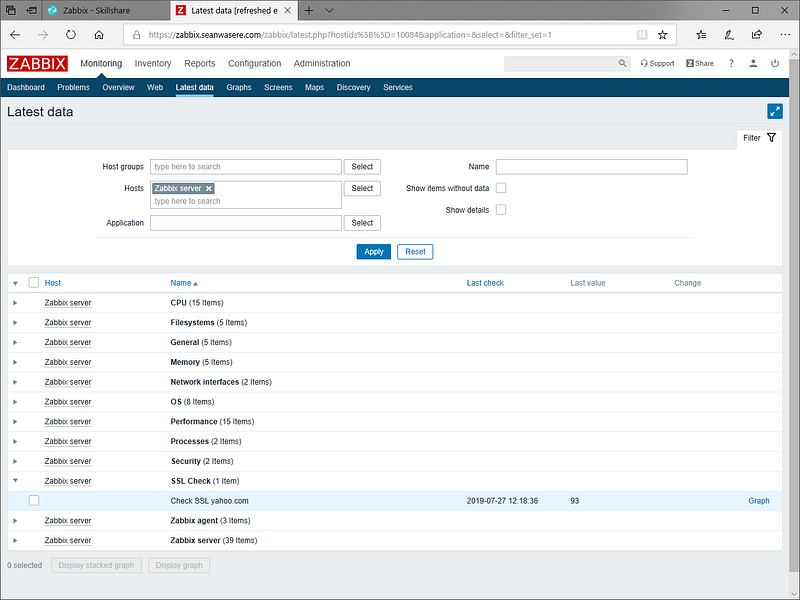Select button next to Application
The height and width of the screenshot is (600, 800).
click(x=362, y=223)
